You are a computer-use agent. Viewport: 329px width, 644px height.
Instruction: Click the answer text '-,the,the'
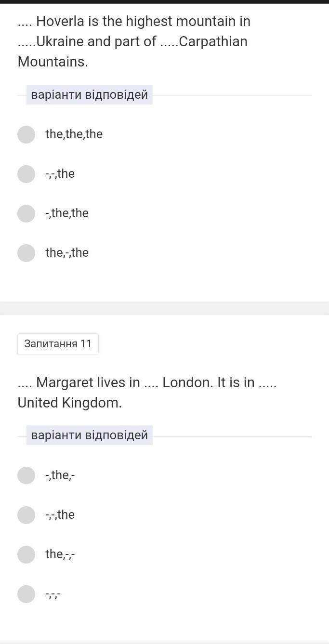67,213
